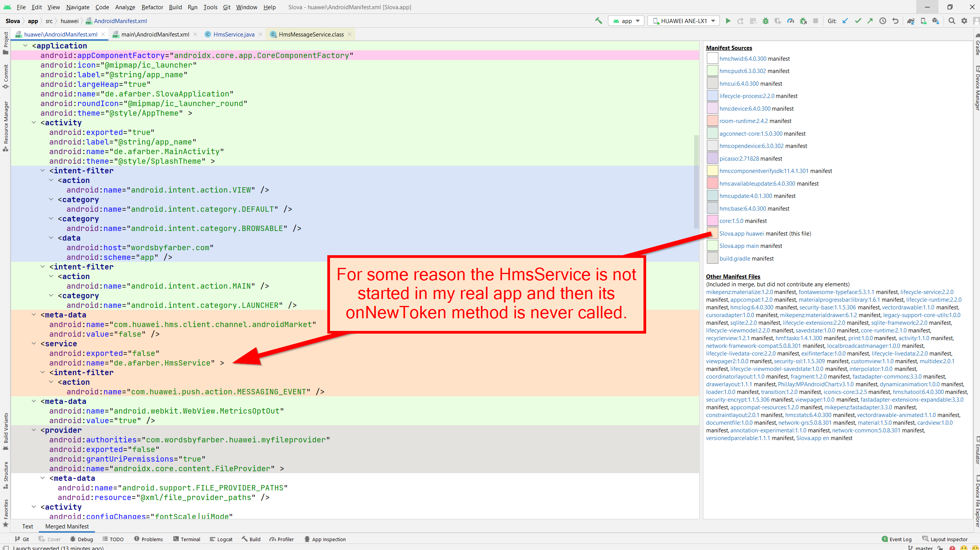
Task: Click editor vertical scrollbar thumb
Action: (696, 181)
